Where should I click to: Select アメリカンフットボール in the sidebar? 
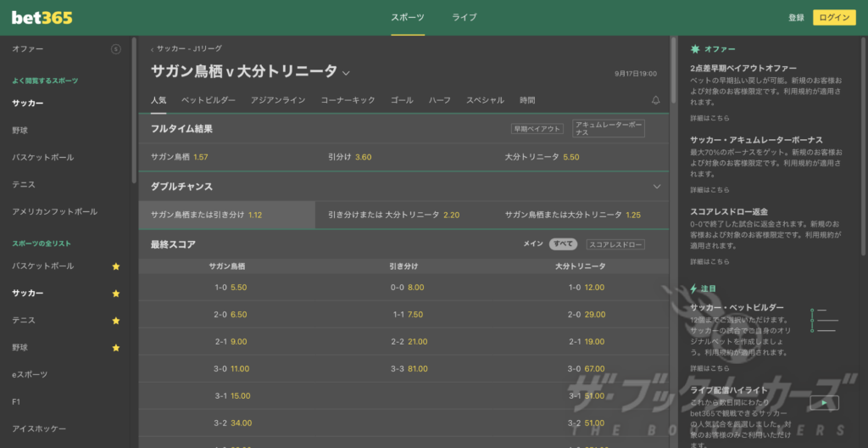[x=55, y=212]
